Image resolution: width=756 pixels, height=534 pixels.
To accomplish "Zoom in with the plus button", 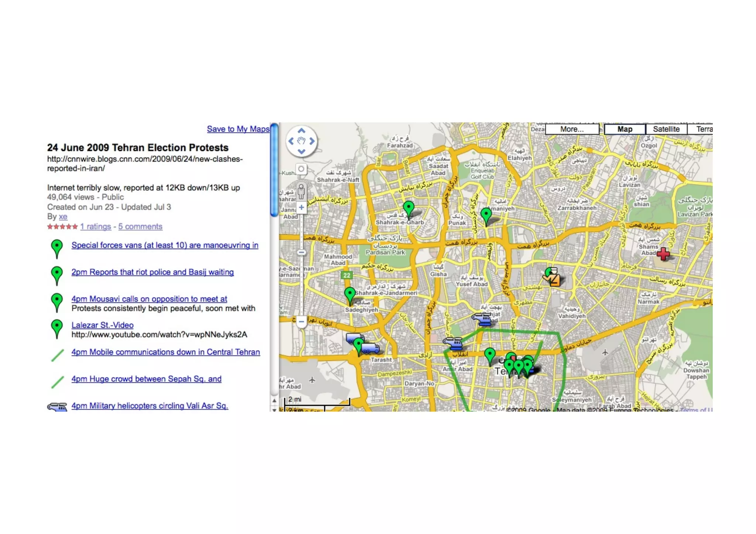I will point(301,207).
